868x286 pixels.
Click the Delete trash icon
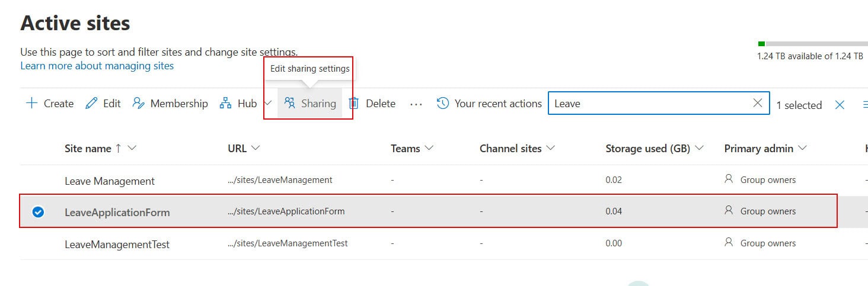click(354, 103)
